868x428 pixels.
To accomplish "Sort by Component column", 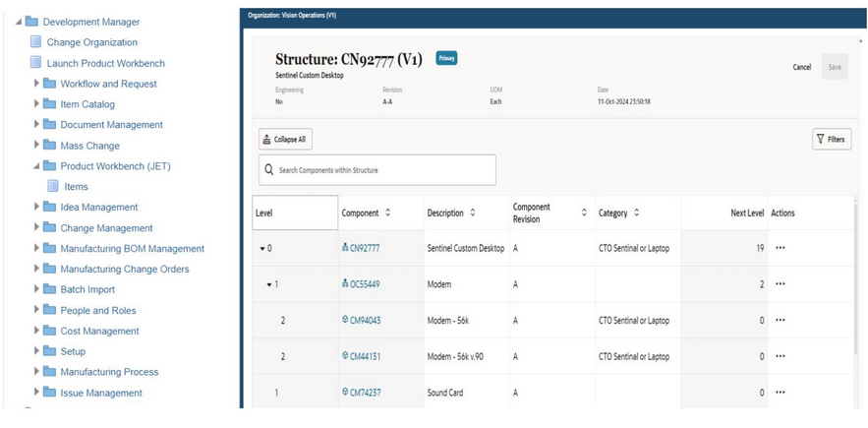I will point(387,213).
